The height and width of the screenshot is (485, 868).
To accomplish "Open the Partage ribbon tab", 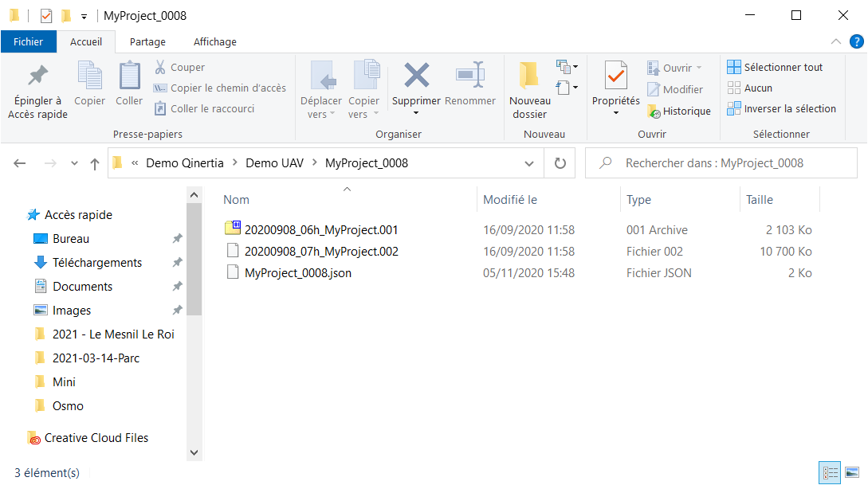I will point(147,41).
